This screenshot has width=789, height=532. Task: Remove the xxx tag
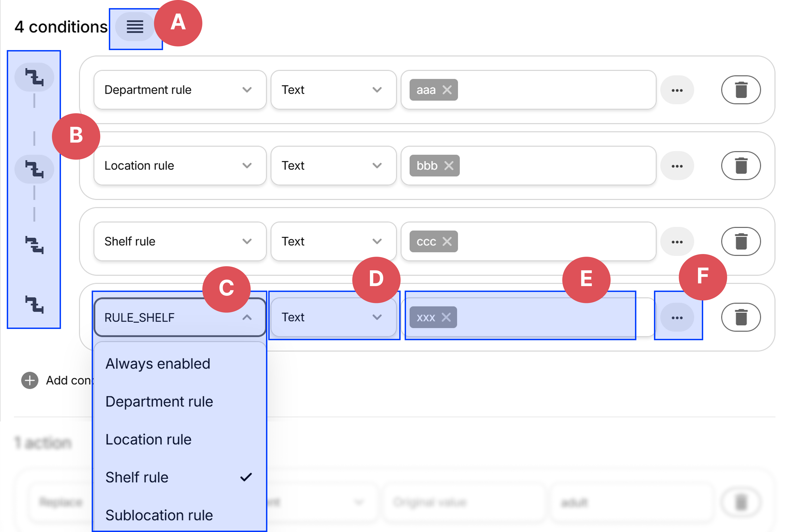[446, 318]
